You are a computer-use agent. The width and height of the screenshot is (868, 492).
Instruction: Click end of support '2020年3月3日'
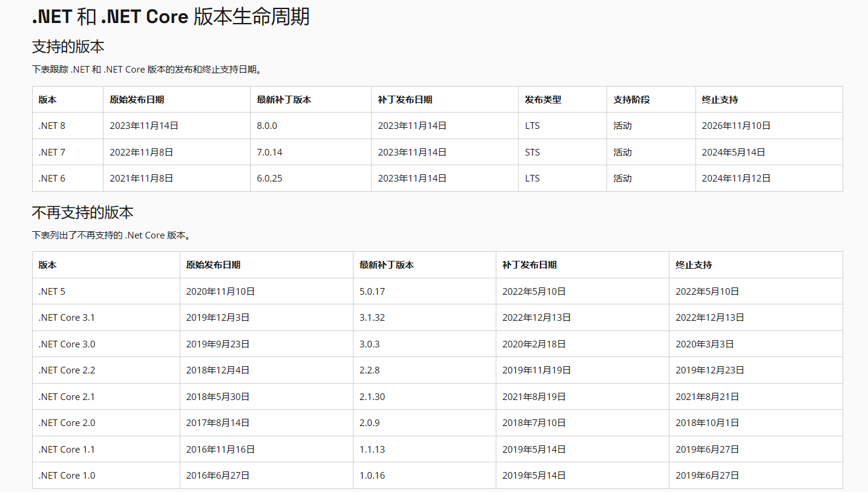point(705,344)
